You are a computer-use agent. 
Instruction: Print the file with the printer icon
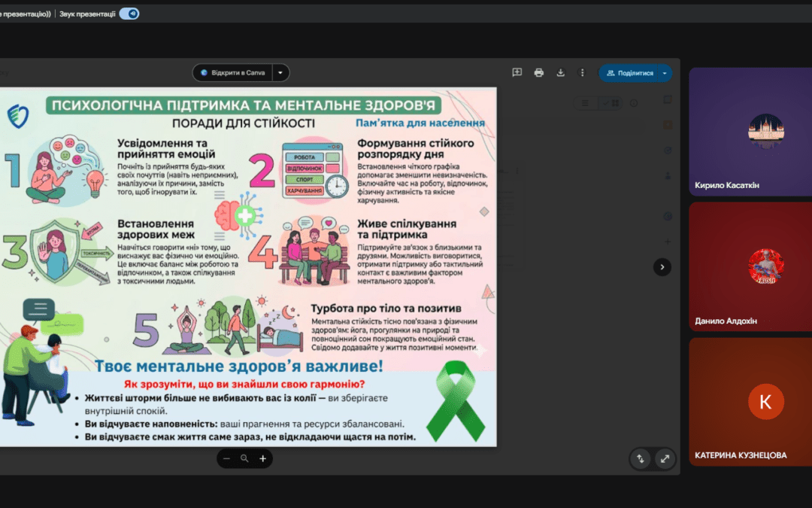tap(538, 72)
